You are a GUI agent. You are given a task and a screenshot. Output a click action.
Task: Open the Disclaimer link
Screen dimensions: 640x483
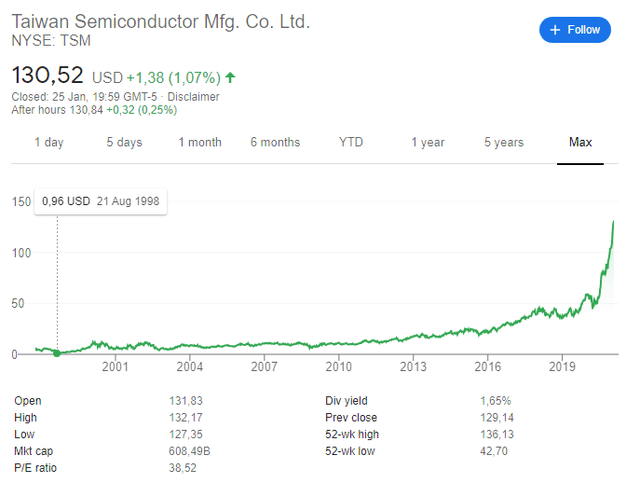pos(195,96)
